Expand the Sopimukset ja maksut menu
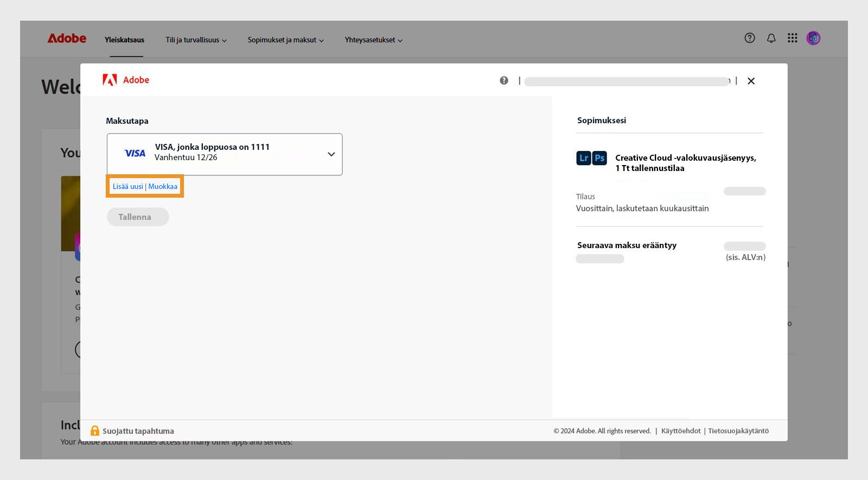The height and width of the screenshot is (480, 868). coord(286,40)
